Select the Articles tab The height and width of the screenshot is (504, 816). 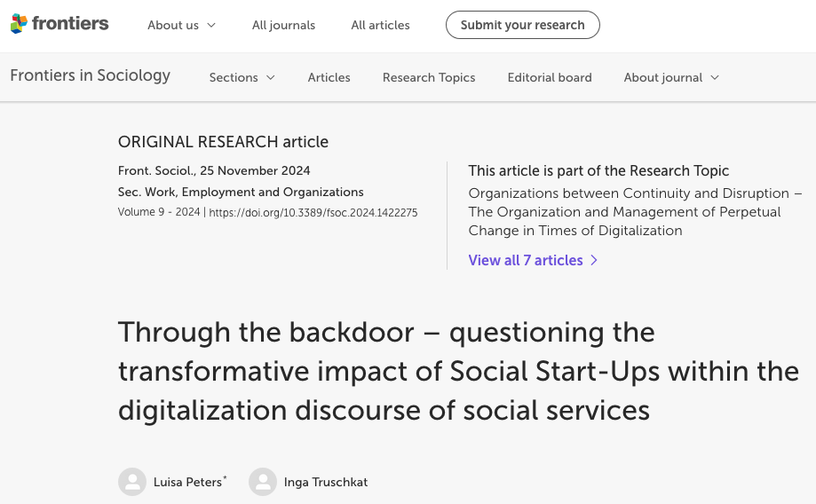[x=329, y=77]
